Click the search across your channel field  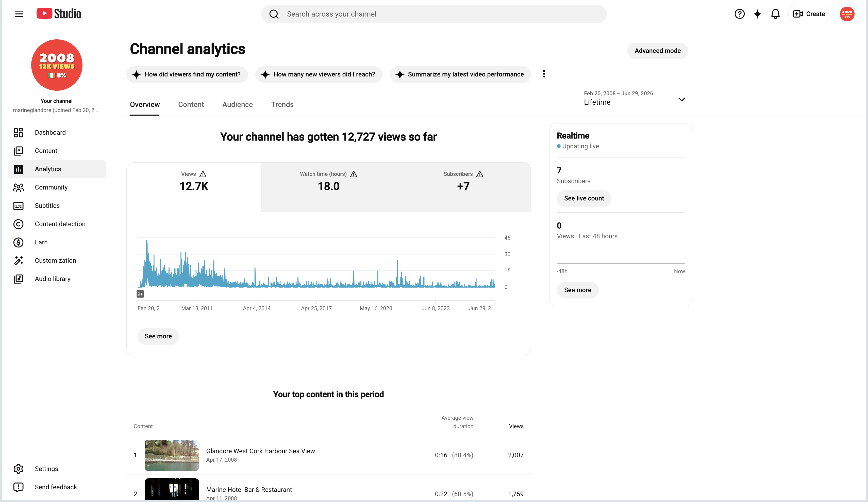coord(434,14)
